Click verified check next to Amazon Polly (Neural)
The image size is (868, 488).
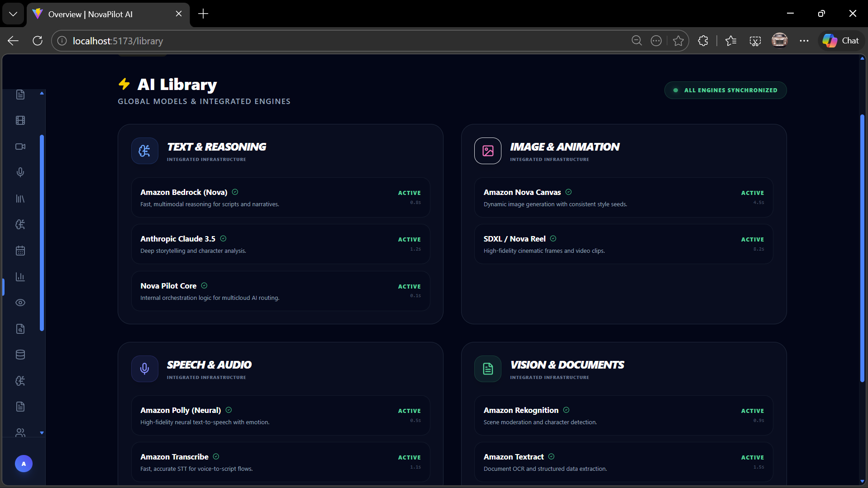pyautogui.click(x=229, y=410)
